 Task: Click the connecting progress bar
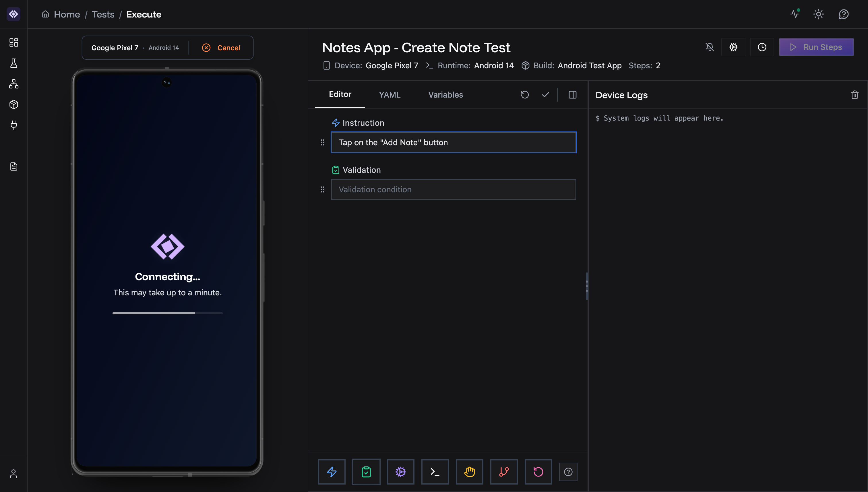pos(167,313)
